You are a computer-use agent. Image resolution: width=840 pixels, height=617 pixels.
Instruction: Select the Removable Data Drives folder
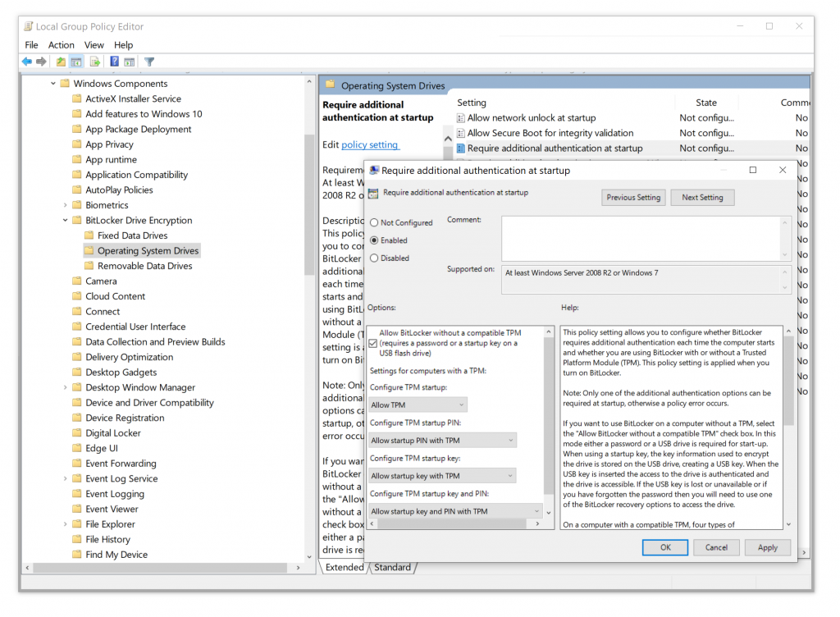tap(144, 266)
